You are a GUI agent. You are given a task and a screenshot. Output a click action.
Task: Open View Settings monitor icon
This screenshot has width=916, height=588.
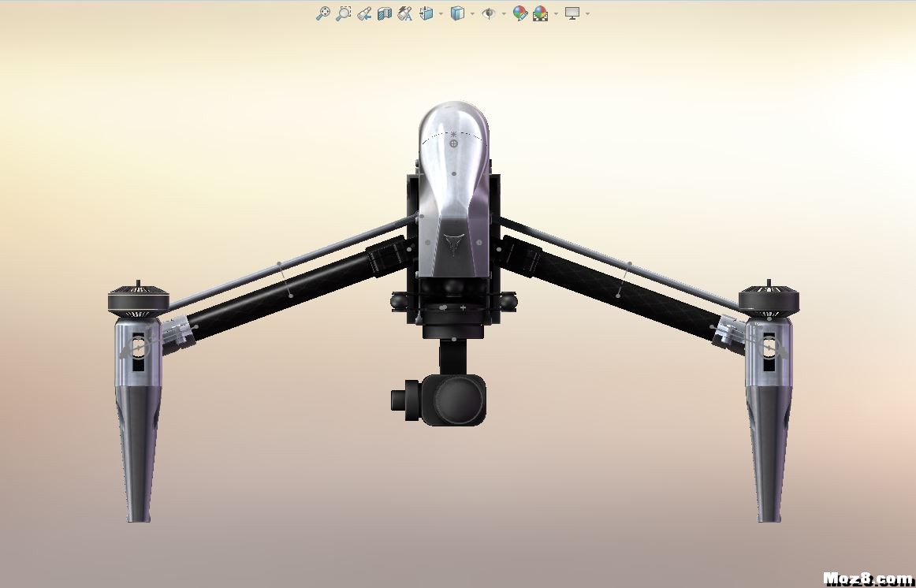tap(572, 13)
